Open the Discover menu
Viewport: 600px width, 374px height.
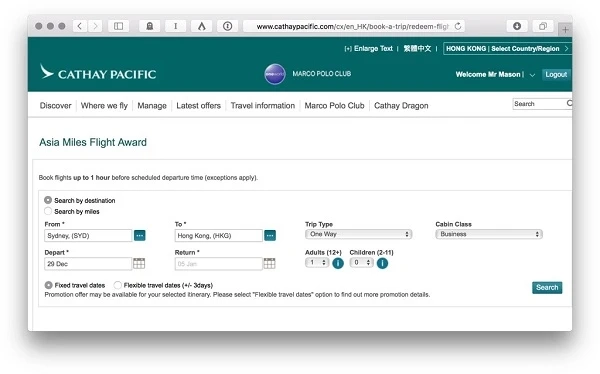(55, 106)
